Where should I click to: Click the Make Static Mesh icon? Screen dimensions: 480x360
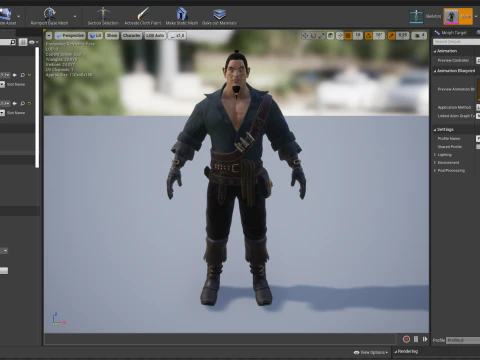pos(181,14)
